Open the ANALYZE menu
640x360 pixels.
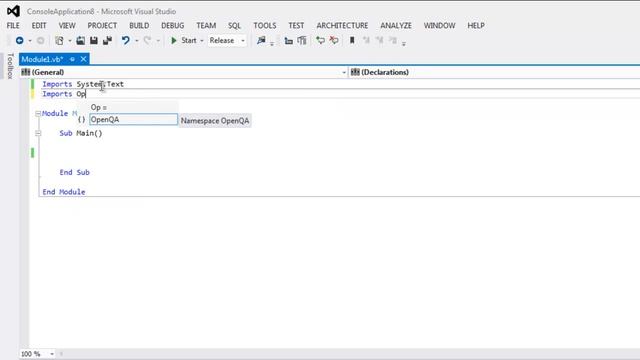[x=396, y=25]
